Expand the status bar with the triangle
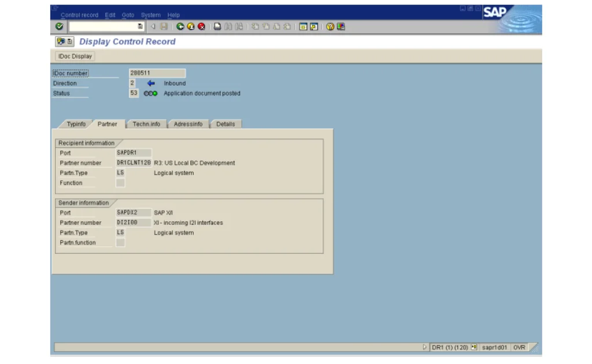The image size is (592, 364). click(x=424, y=347)
